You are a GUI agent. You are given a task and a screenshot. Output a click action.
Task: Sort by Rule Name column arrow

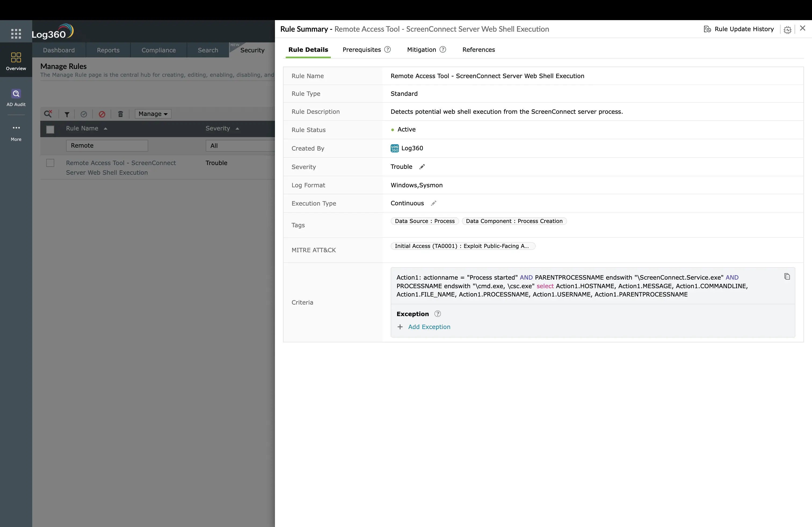pos(106,129)
